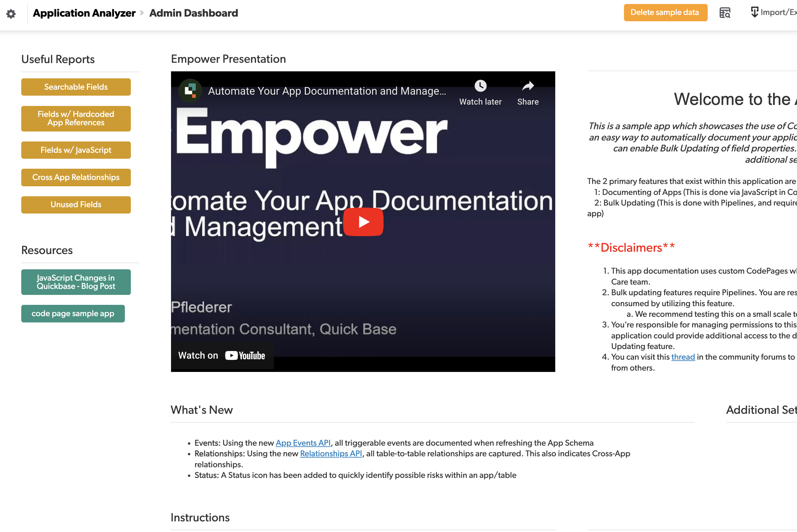This screenshot has height=532, width=797.
Task: Open the Fields w/ Hardcoded App References report
Action: coord(76,119)
